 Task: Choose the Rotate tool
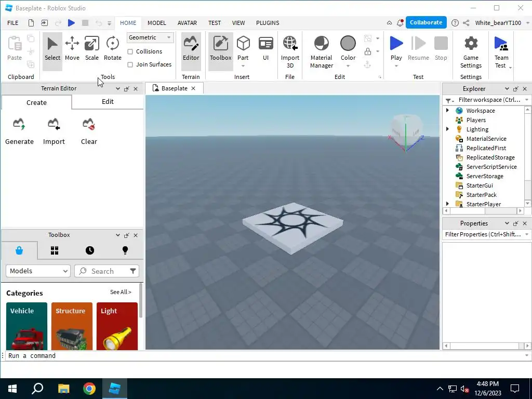pyautogui.click(x=113, y=49)
